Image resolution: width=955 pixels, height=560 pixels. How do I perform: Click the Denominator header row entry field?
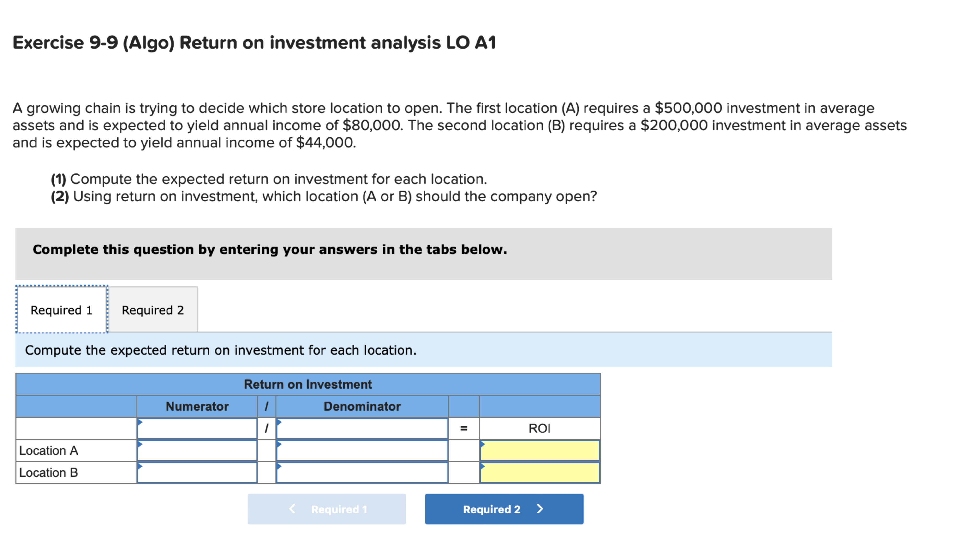point(362,428)
